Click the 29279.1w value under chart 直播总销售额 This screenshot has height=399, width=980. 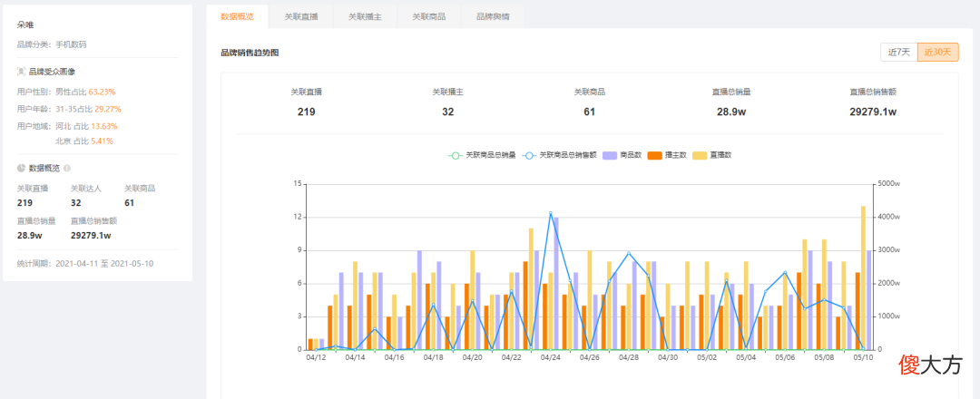click(x=873, y=112)
